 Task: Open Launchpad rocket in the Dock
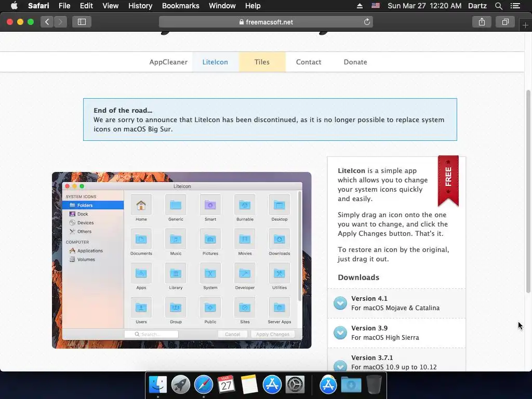[x=180, y=385]
